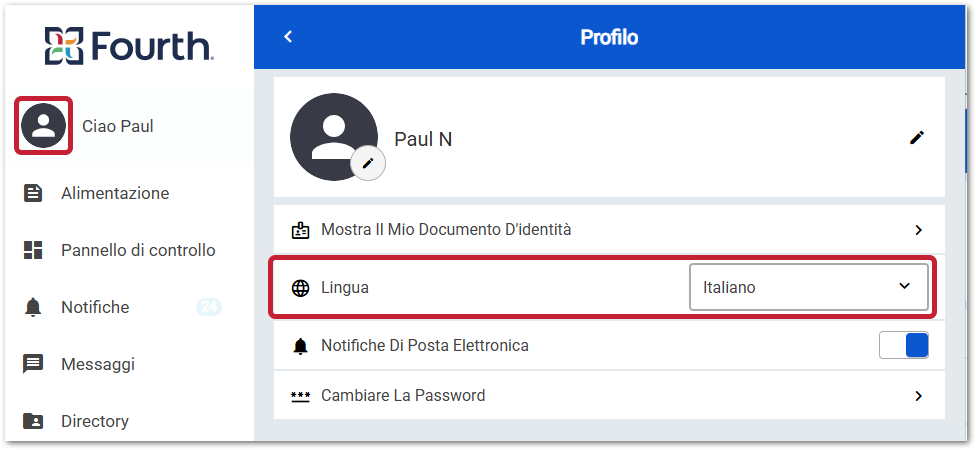The width and height of the screenshot is (976, 450).
Task: Click the Pannello di controllo dashboard icon
Action: tap(33, 250)
